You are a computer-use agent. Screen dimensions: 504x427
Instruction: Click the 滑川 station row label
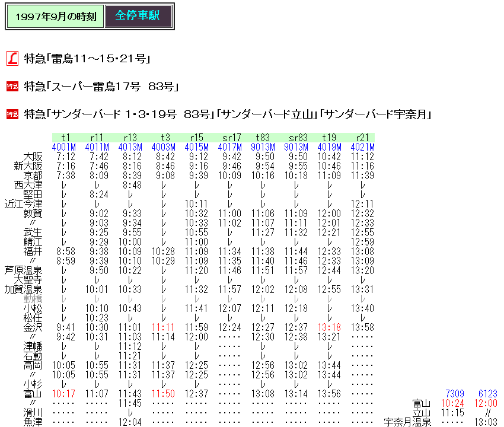33,413
